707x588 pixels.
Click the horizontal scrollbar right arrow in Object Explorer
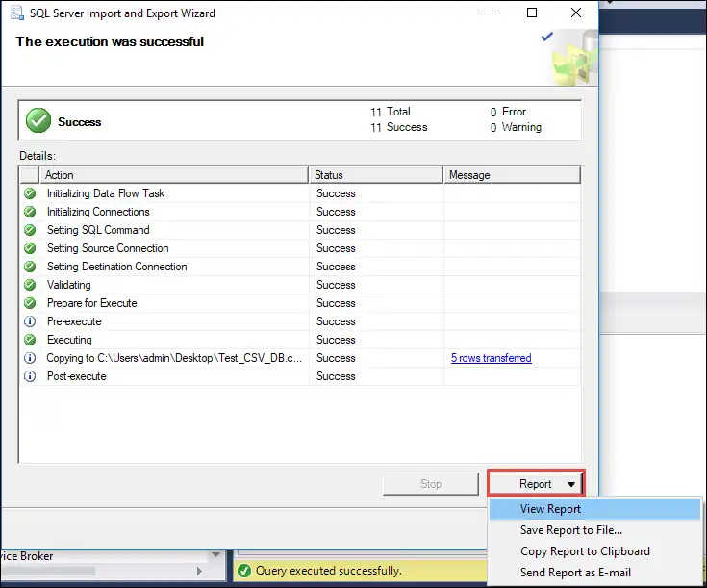pos(199,572)
